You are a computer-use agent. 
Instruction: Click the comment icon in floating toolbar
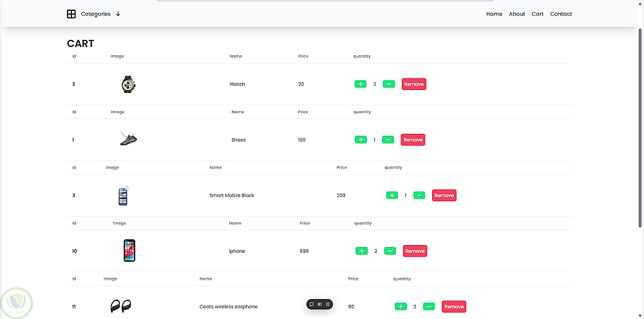pos(312,304)
